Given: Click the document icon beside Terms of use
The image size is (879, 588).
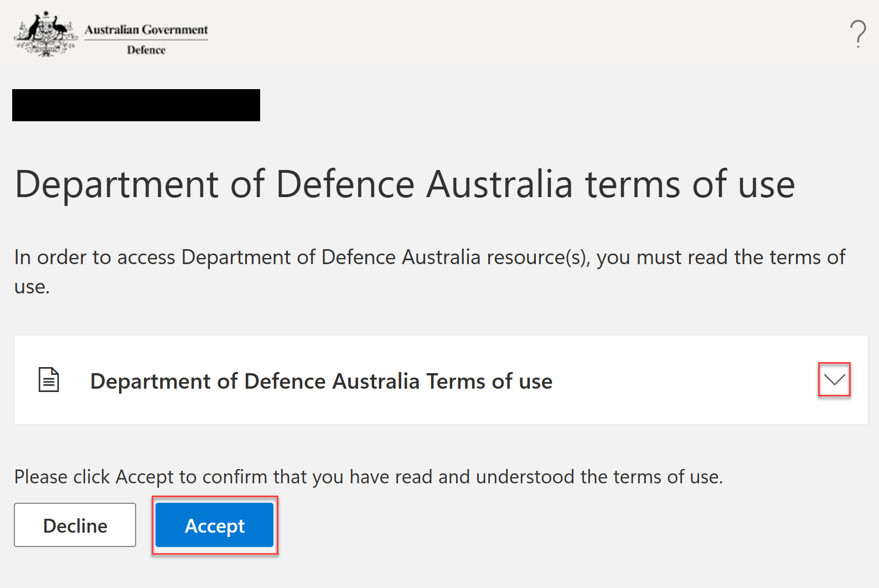Looking at the screenshot, I should click(x=49, y=380).
